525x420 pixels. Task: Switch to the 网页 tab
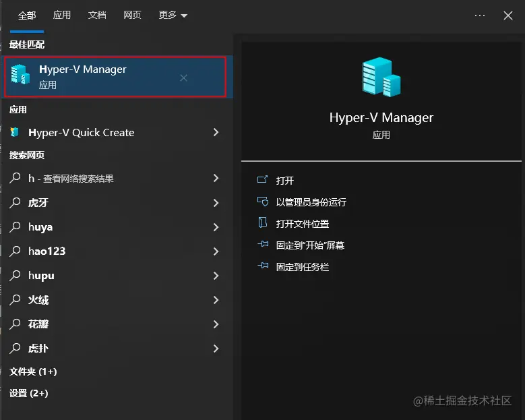(x=132, y=15)
